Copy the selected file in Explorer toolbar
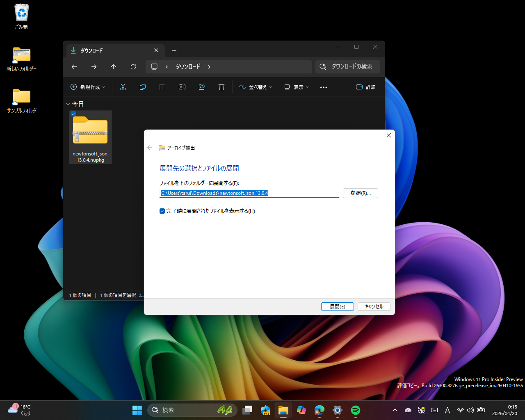The width and height of the screenshot is (525, 420). tap(143, 87)
